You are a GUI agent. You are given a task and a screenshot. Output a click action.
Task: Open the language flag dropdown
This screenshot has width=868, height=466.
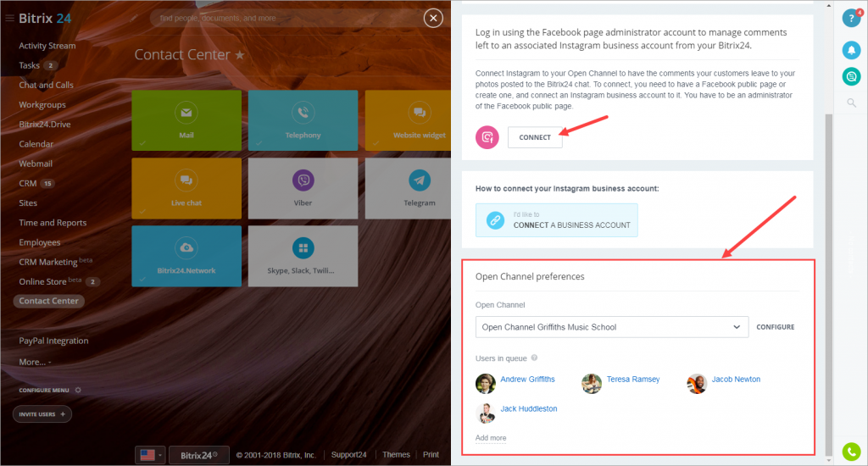click(150, 455)
